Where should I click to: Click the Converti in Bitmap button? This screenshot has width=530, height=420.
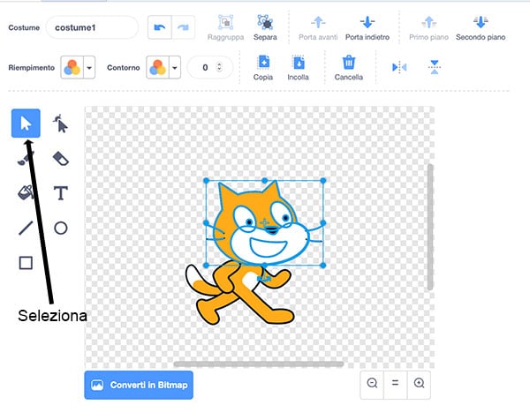[139, 385]
